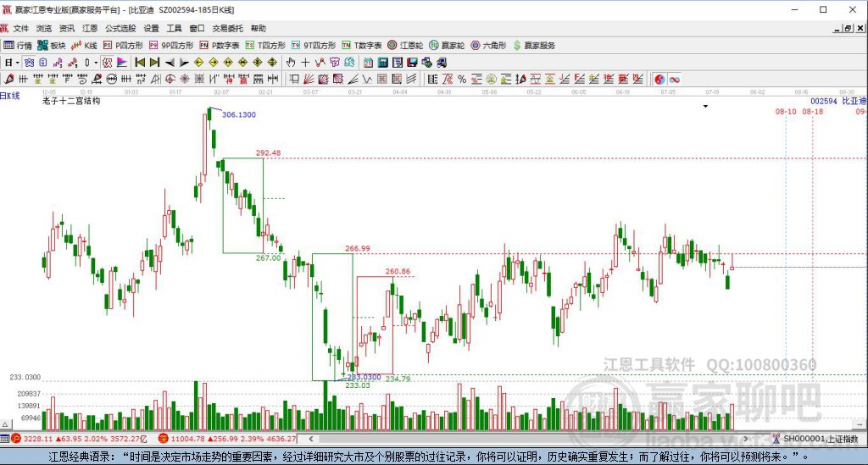Select the crosshair cursor tool
868x465 pixels.
[305, 63]
